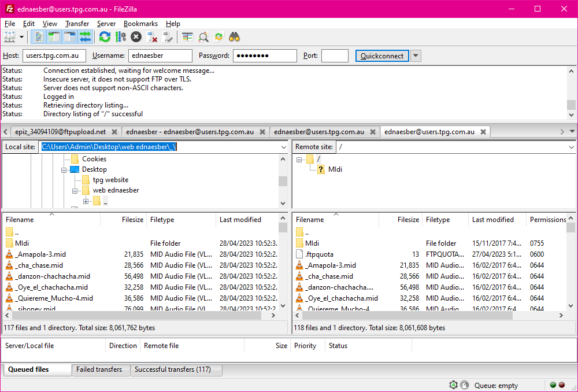The width and height of the screenshot is (578, 392).
Task: Toggle the remote directory tree display
Action: pos(70,37)
